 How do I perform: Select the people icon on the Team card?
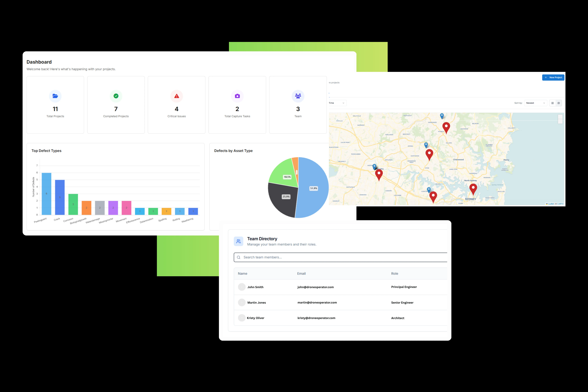tap(298, 96)
